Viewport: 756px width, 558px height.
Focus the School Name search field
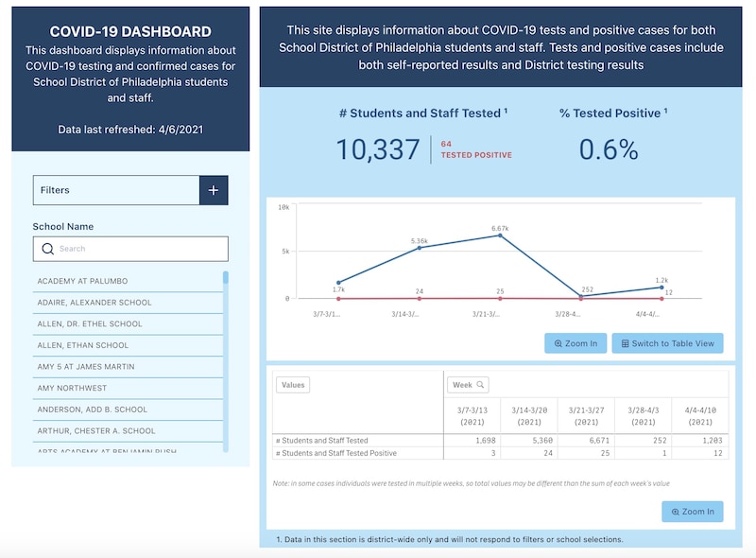(x=137, y=249)
